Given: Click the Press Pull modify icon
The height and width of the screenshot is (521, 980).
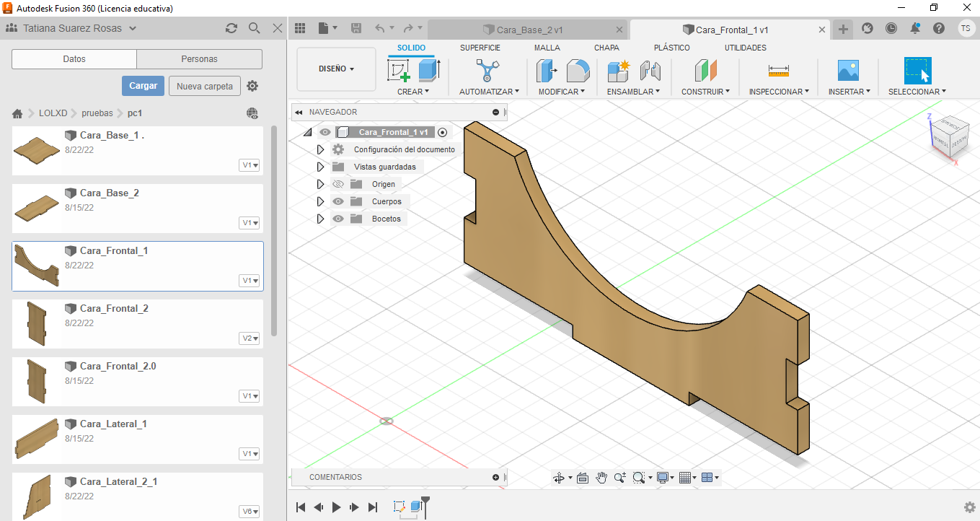Looking at the screenshot, I should tap(547, 71).
